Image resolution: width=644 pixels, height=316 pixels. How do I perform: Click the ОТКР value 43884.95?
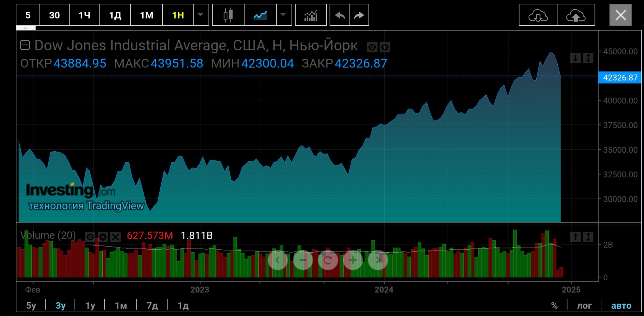(x=80, y=63)
